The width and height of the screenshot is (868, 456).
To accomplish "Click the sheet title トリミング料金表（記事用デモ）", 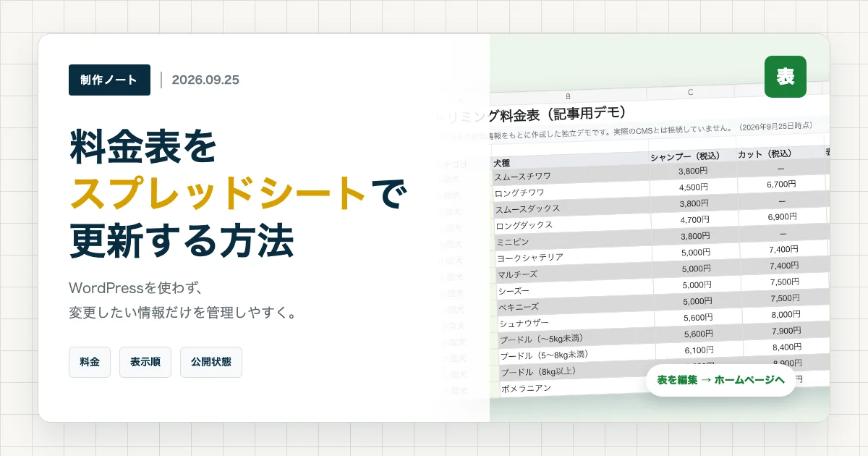I will click(x=532, y=114).
